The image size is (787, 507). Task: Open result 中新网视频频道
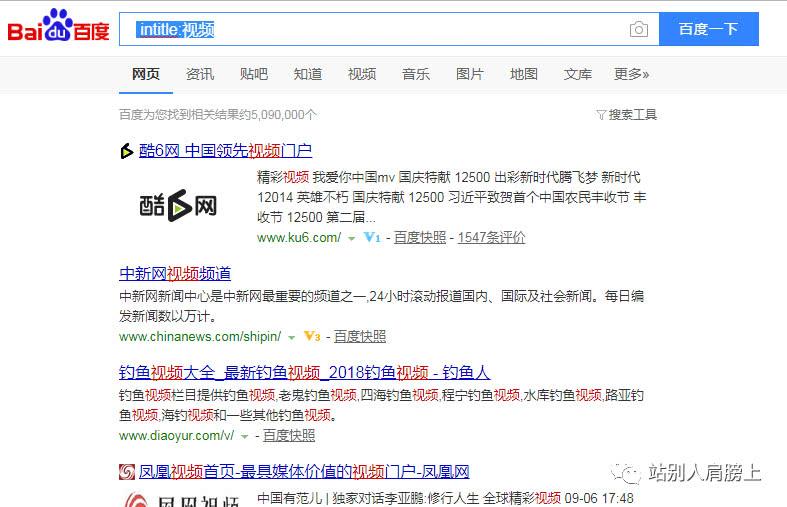point(175,274)
